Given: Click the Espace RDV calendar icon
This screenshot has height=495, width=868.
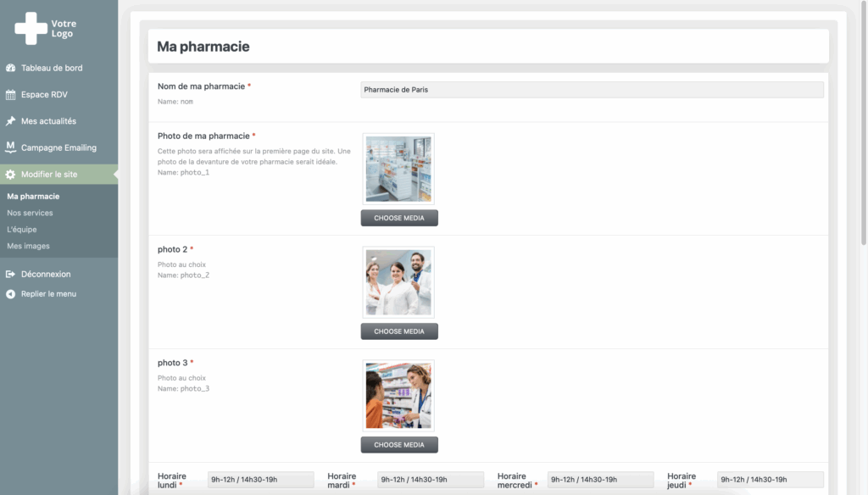Looking at the screenshot, I should [x=10, y=95].
